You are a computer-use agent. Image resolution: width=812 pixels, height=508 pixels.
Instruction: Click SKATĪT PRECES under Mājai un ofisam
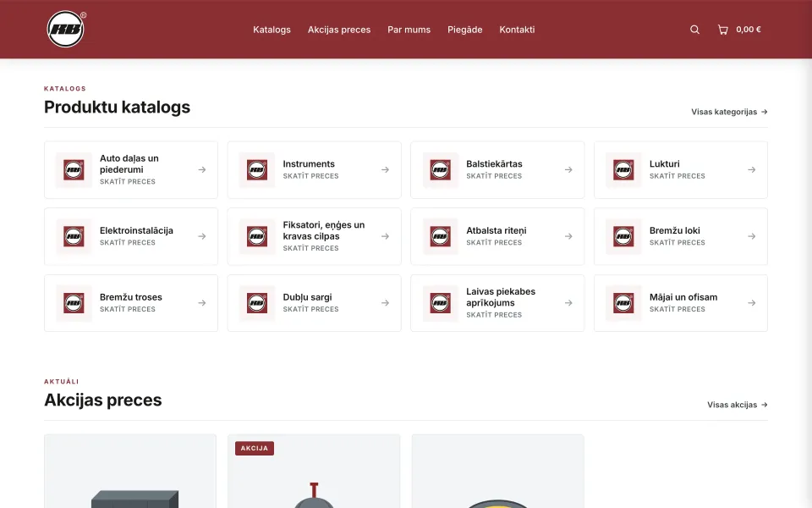678,309
